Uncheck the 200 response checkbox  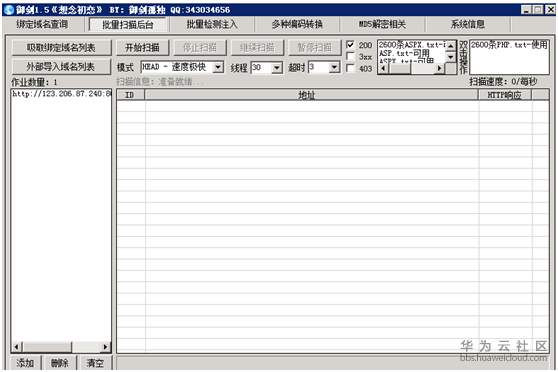point(351,45)
